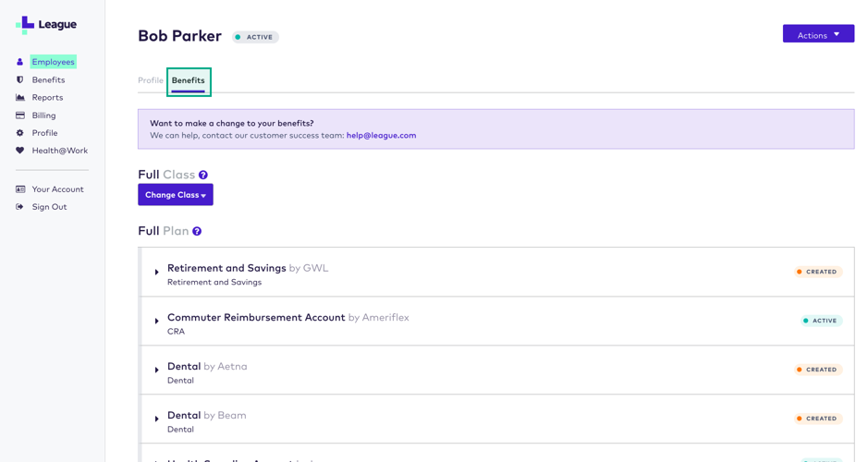This screenshot has height=462, width=868.
Task: Click Commuter Reimbursement Account by Ameriflex title
Action: point(287,318)
